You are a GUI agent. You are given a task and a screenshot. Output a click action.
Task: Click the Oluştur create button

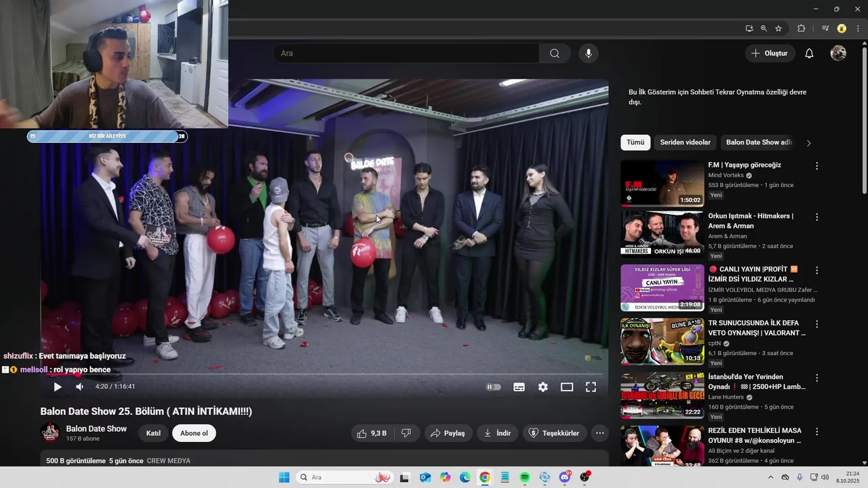tap(770, 54)
